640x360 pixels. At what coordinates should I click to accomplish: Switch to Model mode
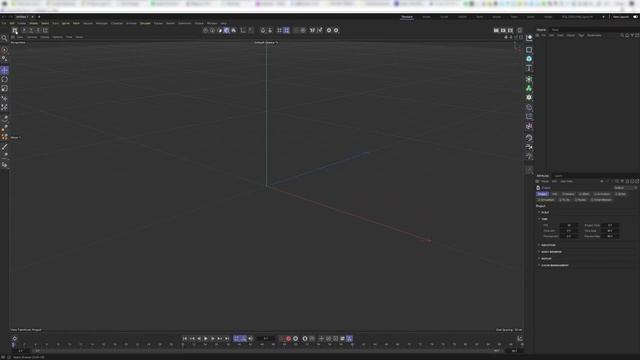pyautogui.click(x=227, y=30)
